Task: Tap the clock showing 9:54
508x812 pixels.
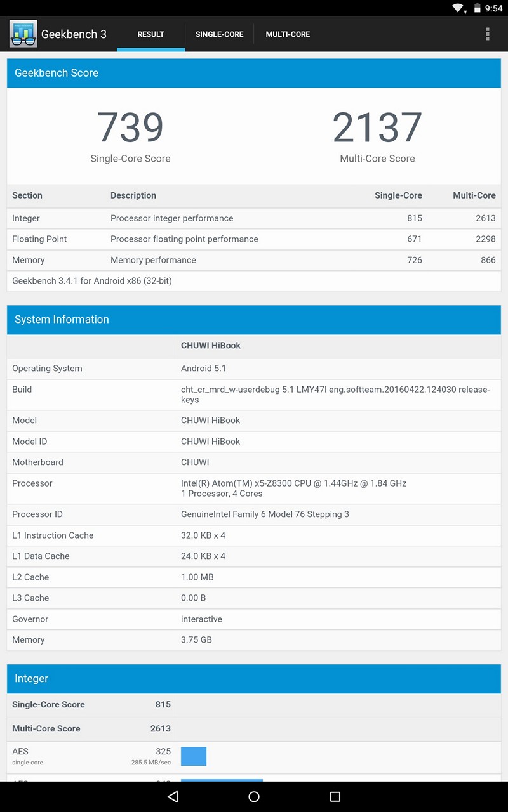Action: tap(493, 8)
